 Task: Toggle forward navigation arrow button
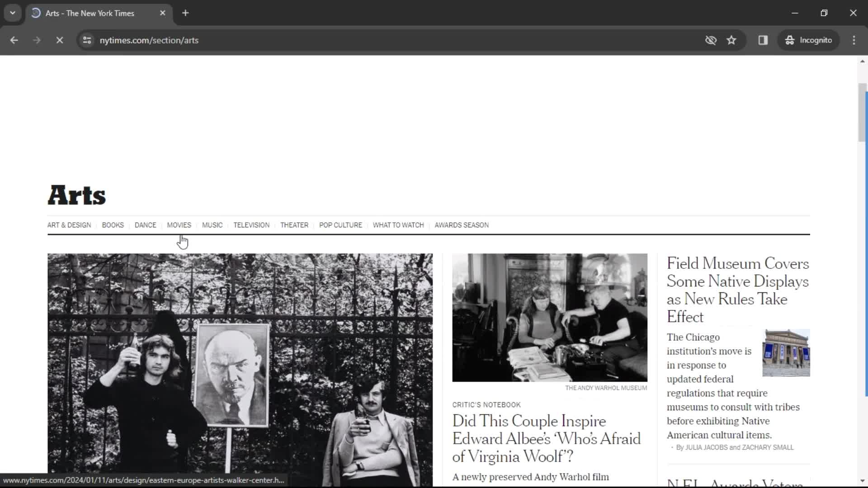37,40
